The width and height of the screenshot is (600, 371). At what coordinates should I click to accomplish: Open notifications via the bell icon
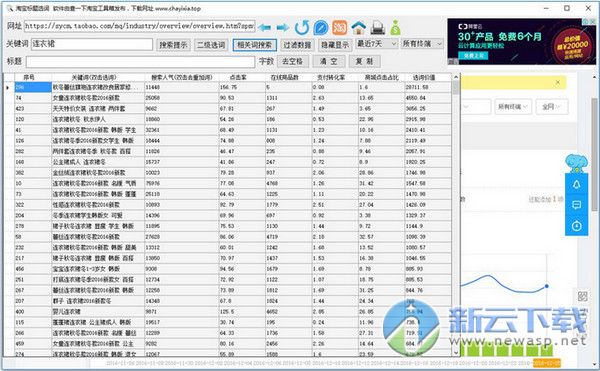576,185
